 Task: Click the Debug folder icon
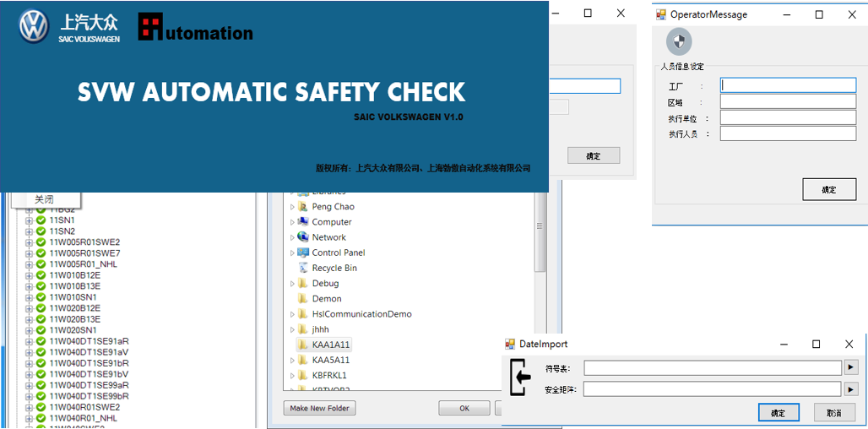coord(303,283)
